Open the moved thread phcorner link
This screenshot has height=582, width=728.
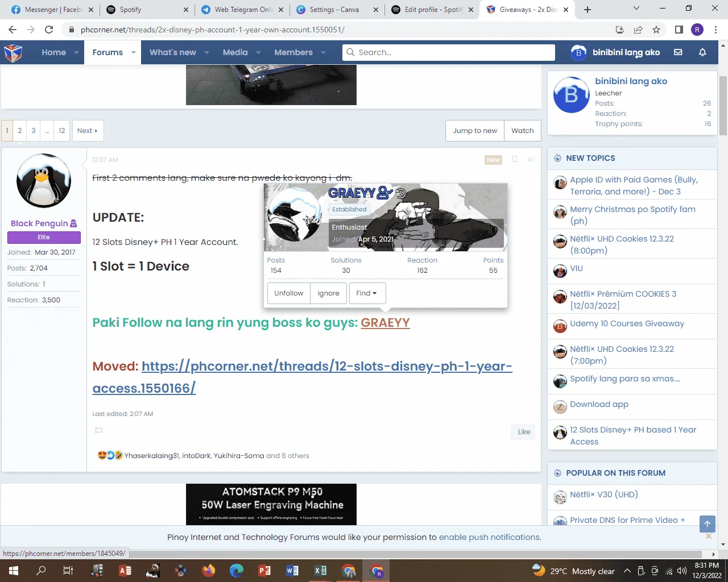(x=303, y=377)
